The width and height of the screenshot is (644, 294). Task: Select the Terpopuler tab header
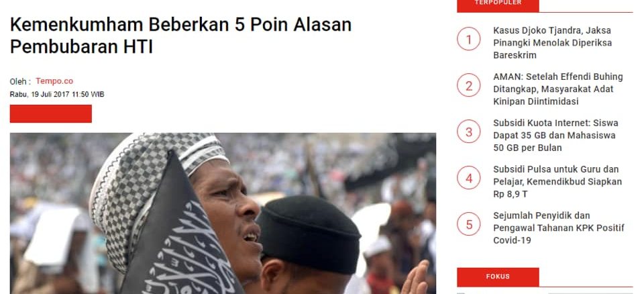[498, 4]
